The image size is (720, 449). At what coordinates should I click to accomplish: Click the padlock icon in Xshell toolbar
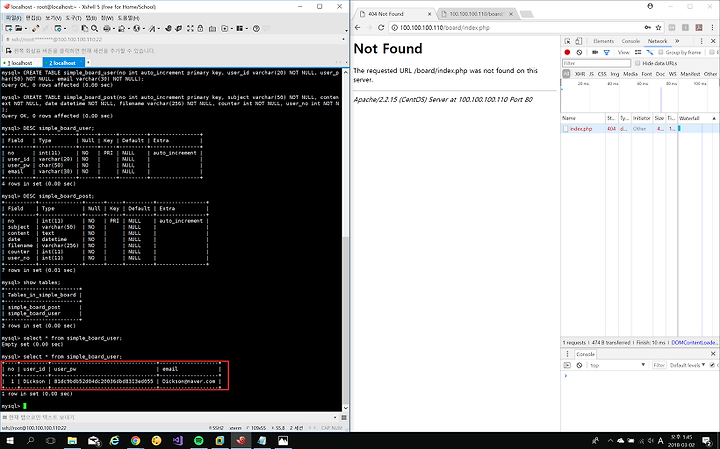coord(200,28)
